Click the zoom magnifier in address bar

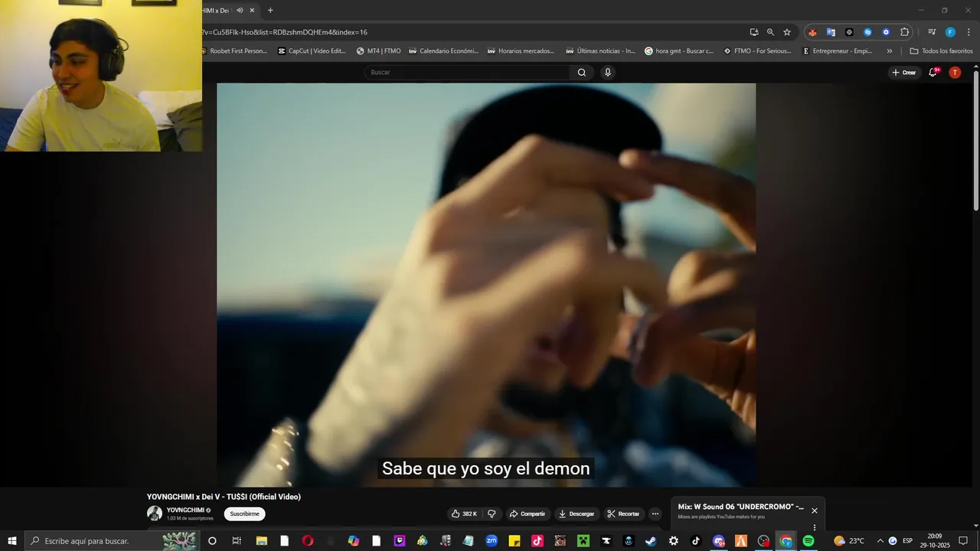pos(770,32)
